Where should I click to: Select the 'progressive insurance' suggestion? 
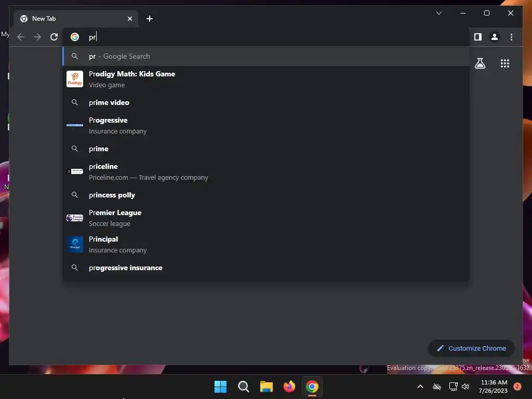[x=266, y=268]
